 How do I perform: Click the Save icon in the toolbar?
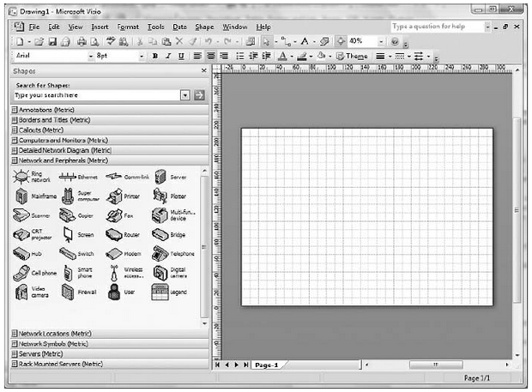(52, 41)
